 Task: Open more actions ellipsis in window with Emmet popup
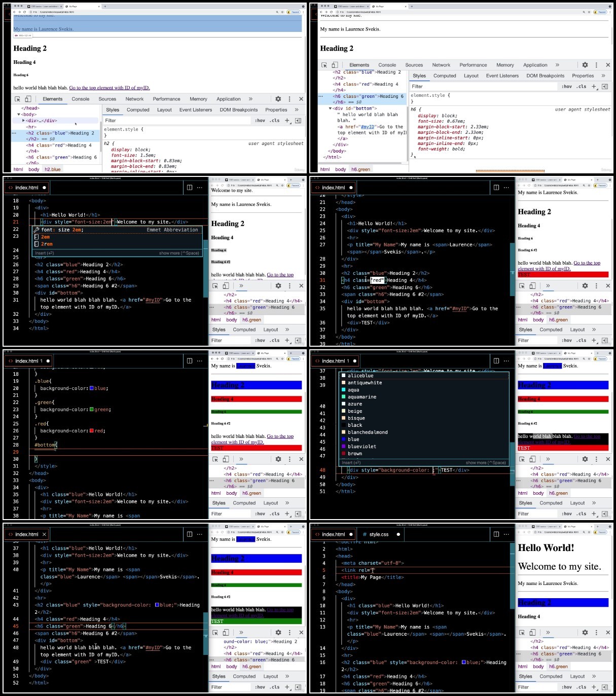[200, 188]
